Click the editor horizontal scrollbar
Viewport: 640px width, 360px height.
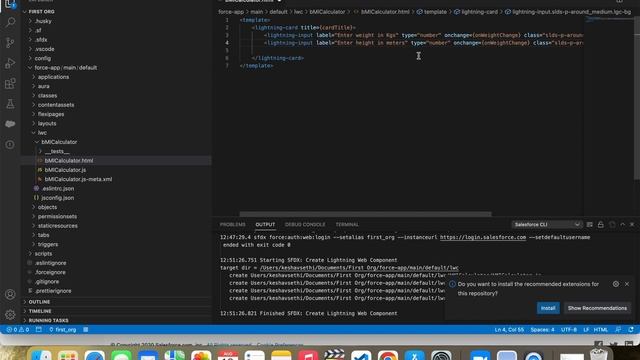365,214
